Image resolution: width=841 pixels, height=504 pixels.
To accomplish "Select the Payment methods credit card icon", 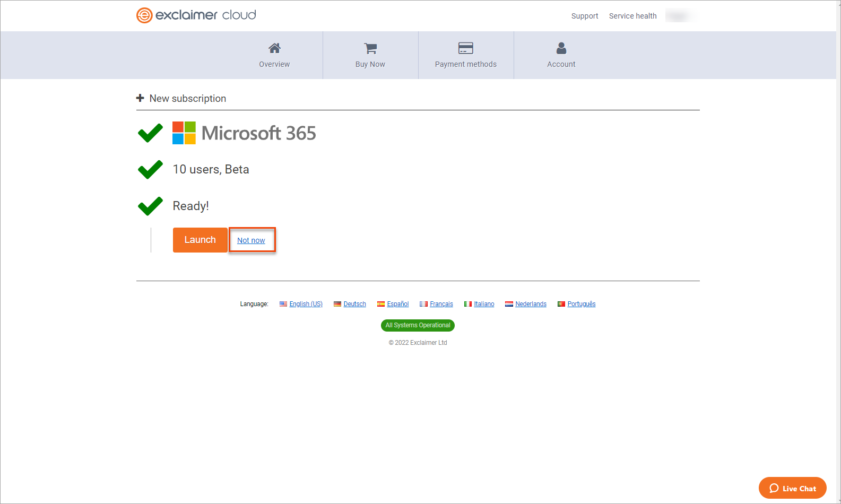I will (465, 48).
